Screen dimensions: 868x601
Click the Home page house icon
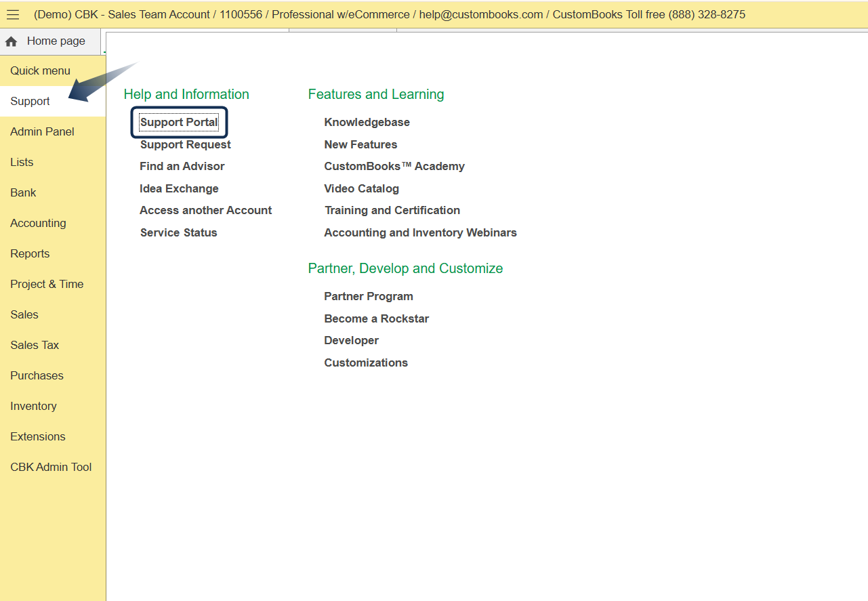pos(11,42)
